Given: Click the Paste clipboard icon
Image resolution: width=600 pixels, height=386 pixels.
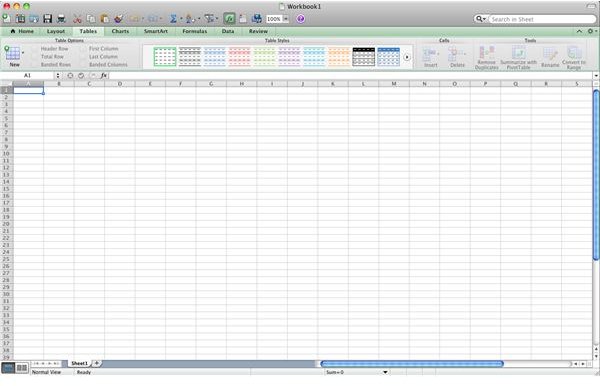Looking at the screenshot, I should [x=104, y=19].
